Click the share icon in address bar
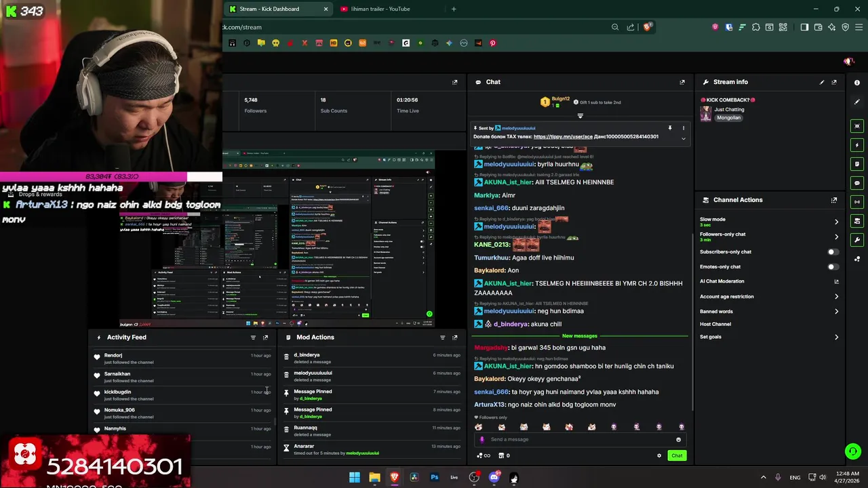The height and width of the screenshot is (488, 868). click(x=631, y=27)
